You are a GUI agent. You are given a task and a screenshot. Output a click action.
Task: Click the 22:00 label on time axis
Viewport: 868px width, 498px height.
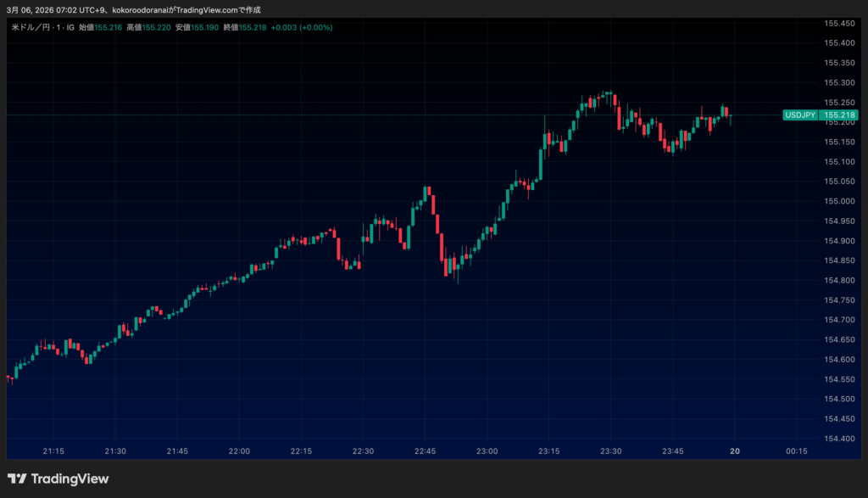coord(240,451)
